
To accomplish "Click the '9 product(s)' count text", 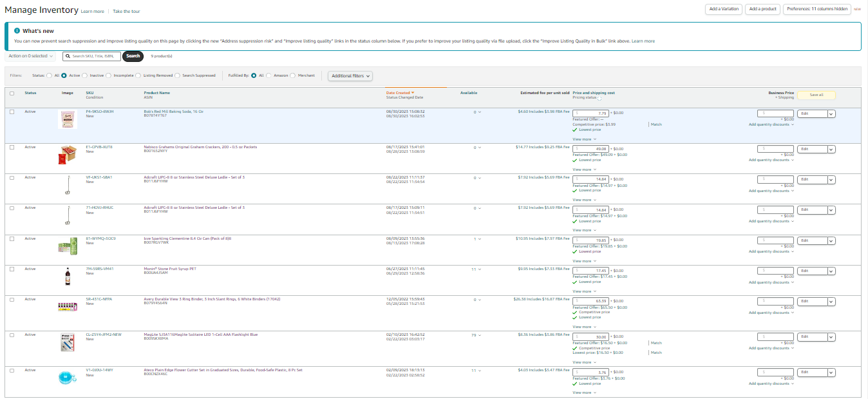I will 162,56.
